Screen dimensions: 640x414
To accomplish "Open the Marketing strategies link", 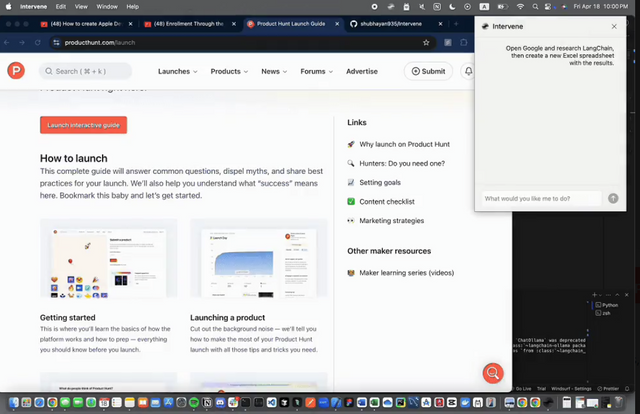I will [391, 220].
